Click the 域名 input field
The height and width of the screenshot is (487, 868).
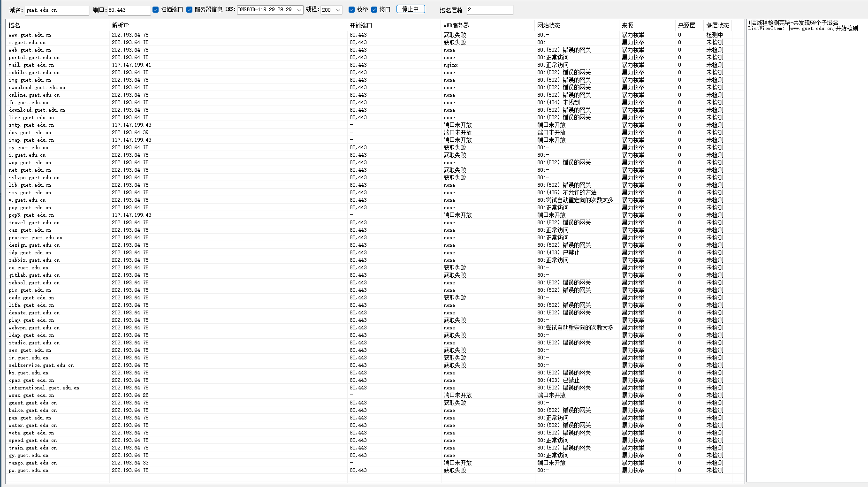click(x=56, y=10)
